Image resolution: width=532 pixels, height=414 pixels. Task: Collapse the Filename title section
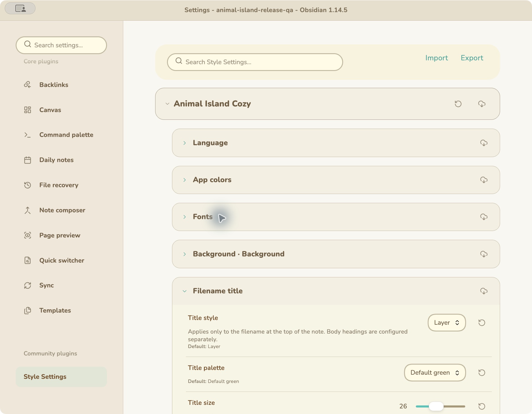click(x=184, y=291)
